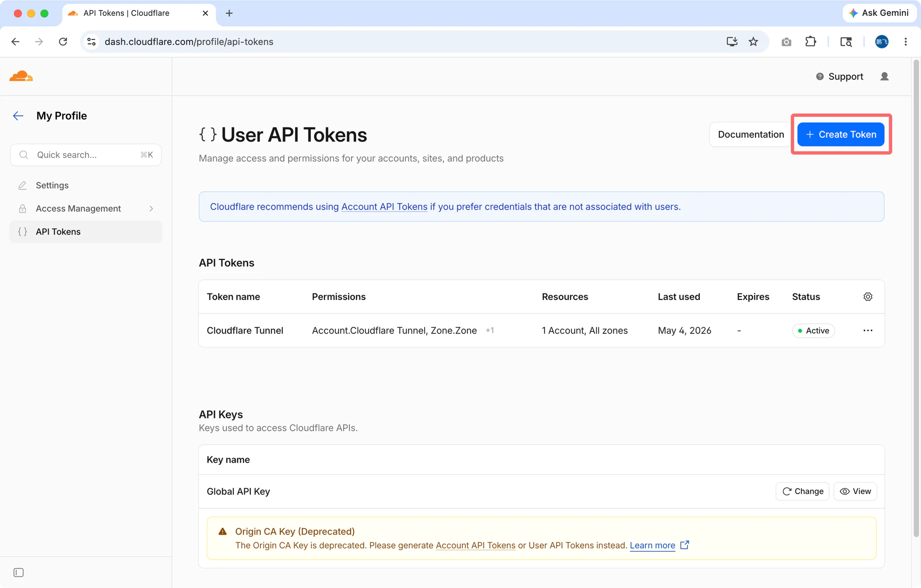Click the Ask Gemini button
Viewport: 921px width, 588px height.
(879, 13)
